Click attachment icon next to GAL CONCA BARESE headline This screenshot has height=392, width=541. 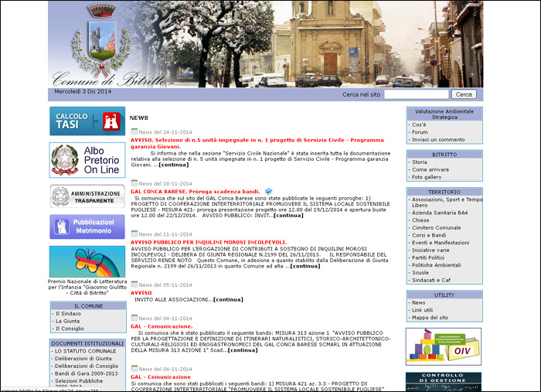pyautogui.click(x=268, y=191)
